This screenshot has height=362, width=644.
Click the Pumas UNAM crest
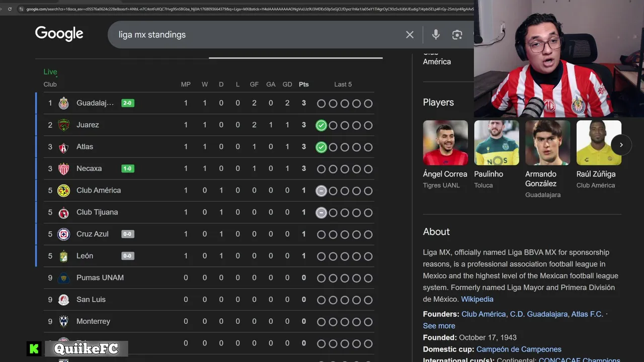[x=63, y=278]
